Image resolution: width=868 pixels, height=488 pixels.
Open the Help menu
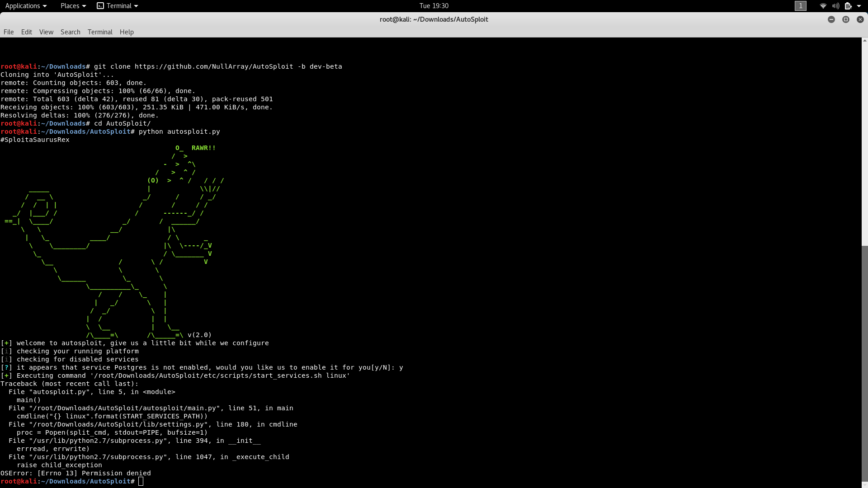127,32
